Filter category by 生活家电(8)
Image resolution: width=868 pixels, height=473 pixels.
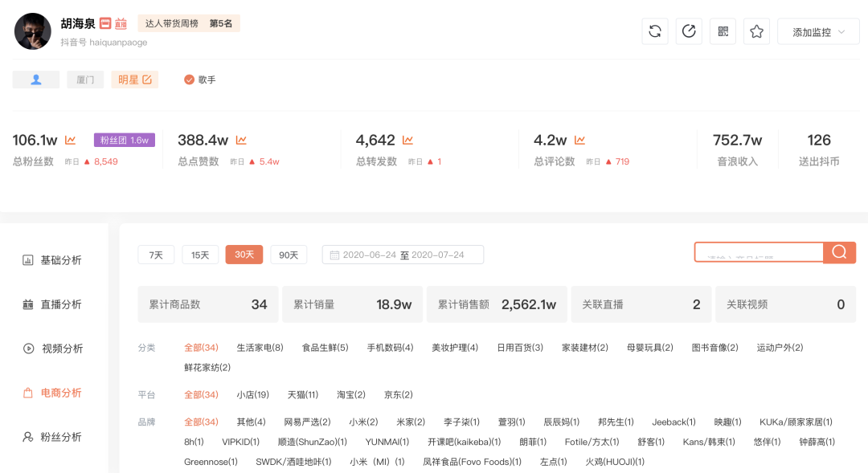tap(260, 348)
